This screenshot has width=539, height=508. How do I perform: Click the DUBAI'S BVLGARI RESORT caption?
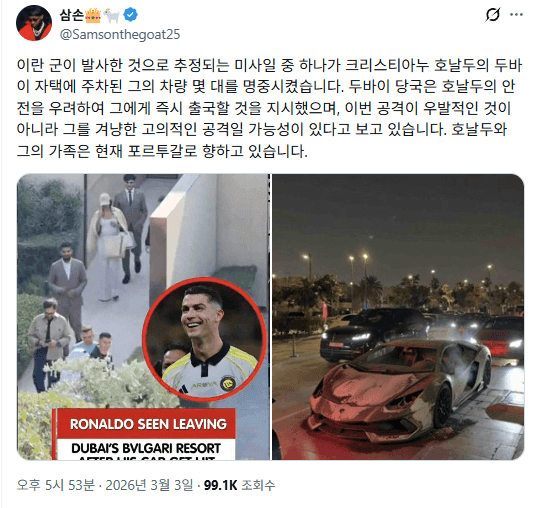[146, 449]
